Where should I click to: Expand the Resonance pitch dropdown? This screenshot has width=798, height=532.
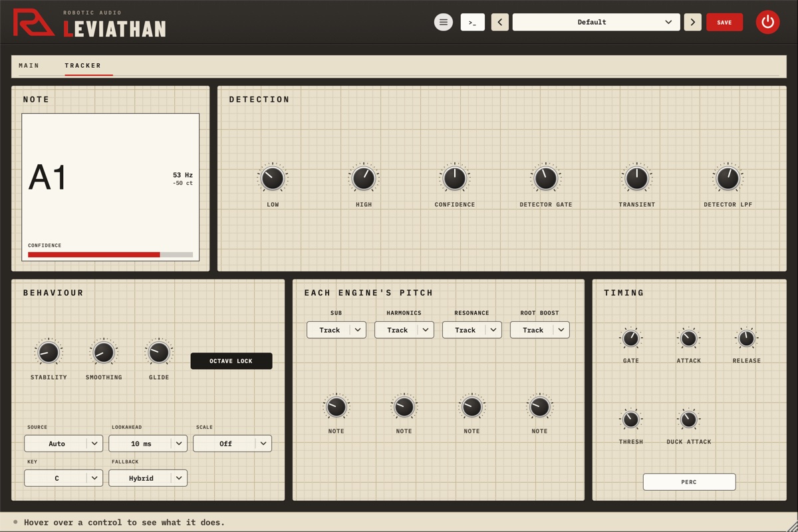(472, 330)
